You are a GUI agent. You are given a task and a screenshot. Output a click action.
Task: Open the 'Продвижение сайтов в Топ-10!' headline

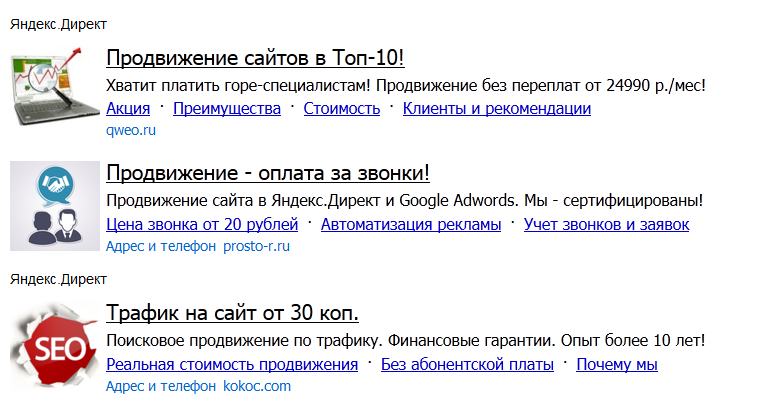(x=255, y=58)
